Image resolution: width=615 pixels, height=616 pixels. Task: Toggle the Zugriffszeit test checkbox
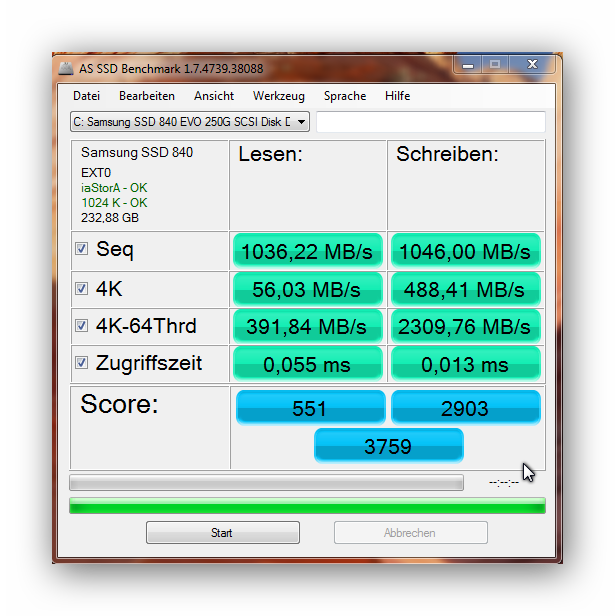tap(81, 362)
